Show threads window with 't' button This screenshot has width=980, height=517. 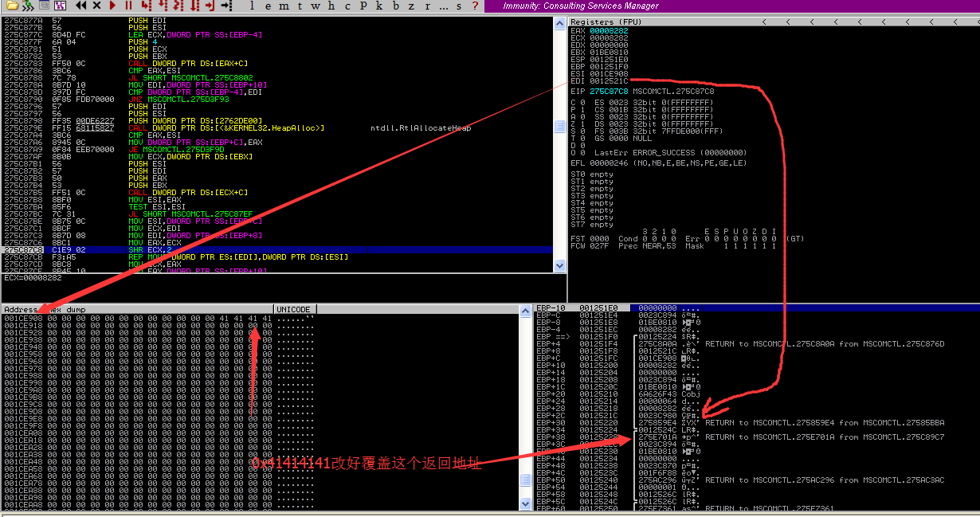coord(300,6)
